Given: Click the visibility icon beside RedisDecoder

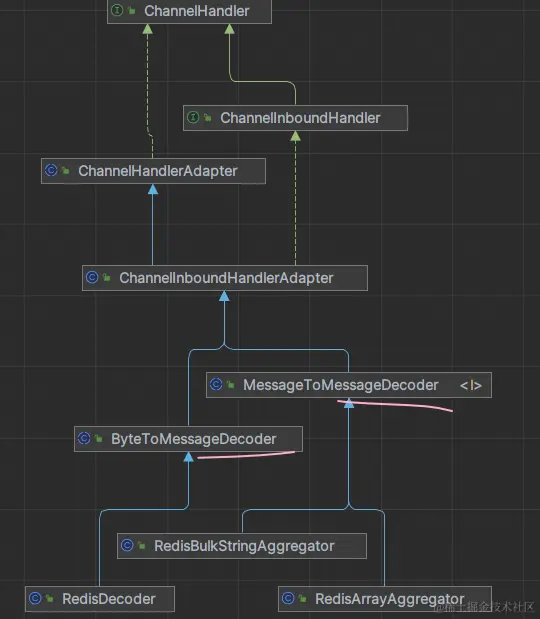Looking at the screenshot, I should click(x=50, y=599).
